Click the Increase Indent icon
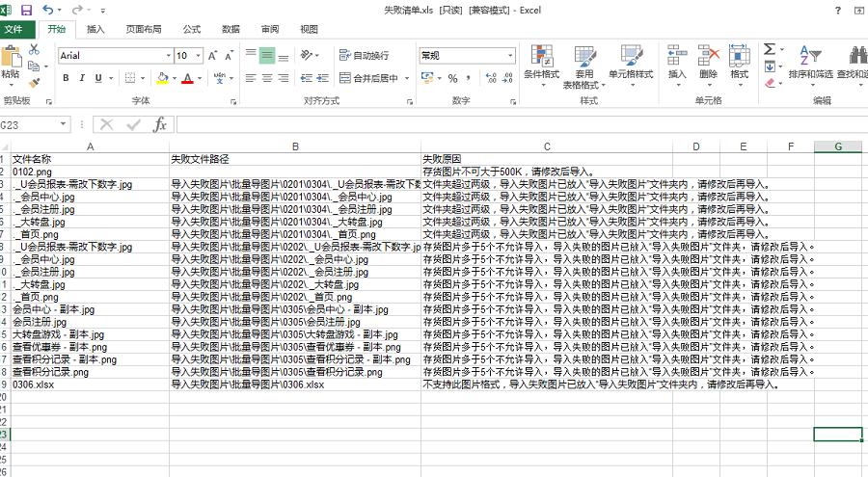Viewport: 868px width, 477px height. point(323,78)
